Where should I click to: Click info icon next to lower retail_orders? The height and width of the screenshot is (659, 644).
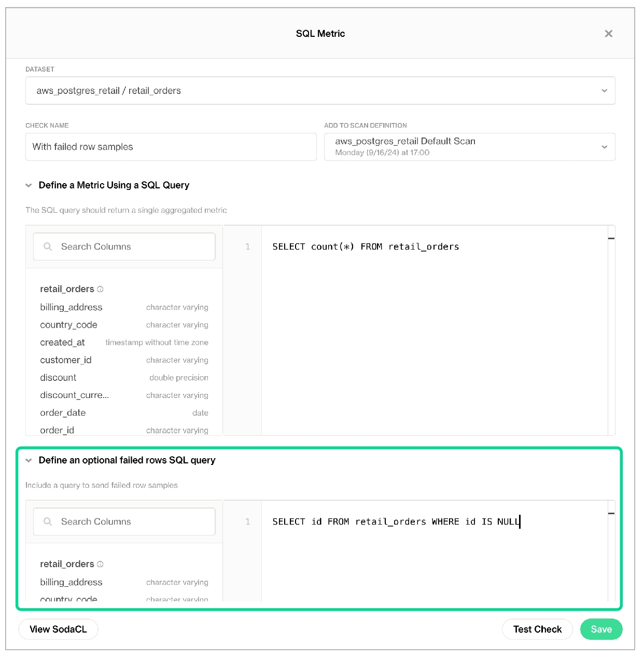pyautogui.click(x=100, y=564)
